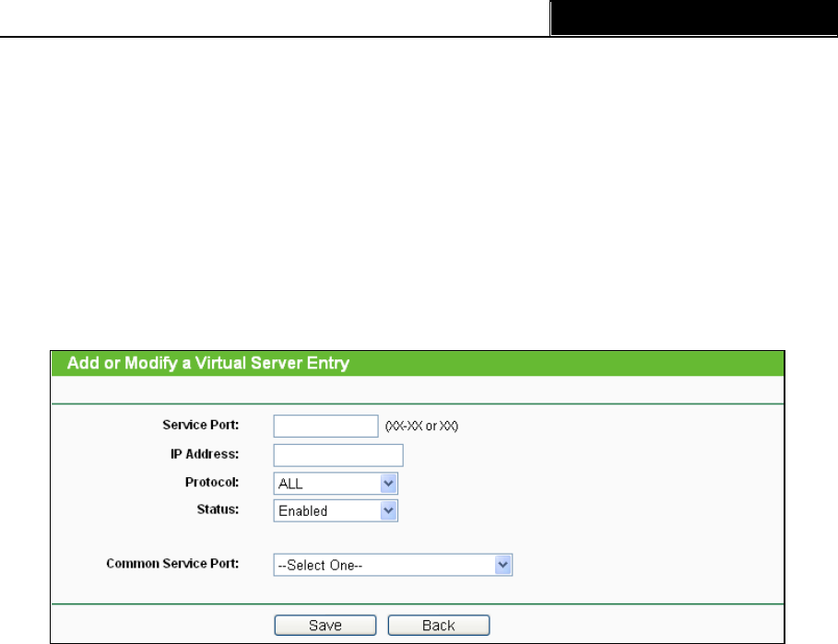This screenshot has width=838, height=644.
Task: Open the Protocol dropdown showing ALL
Action: tap(336, 484)
